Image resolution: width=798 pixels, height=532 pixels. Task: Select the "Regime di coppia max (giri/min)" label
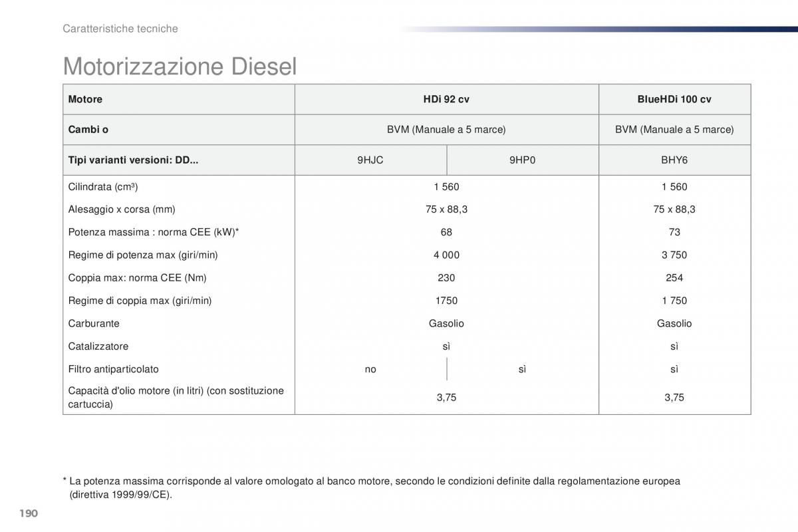(140, 301)
